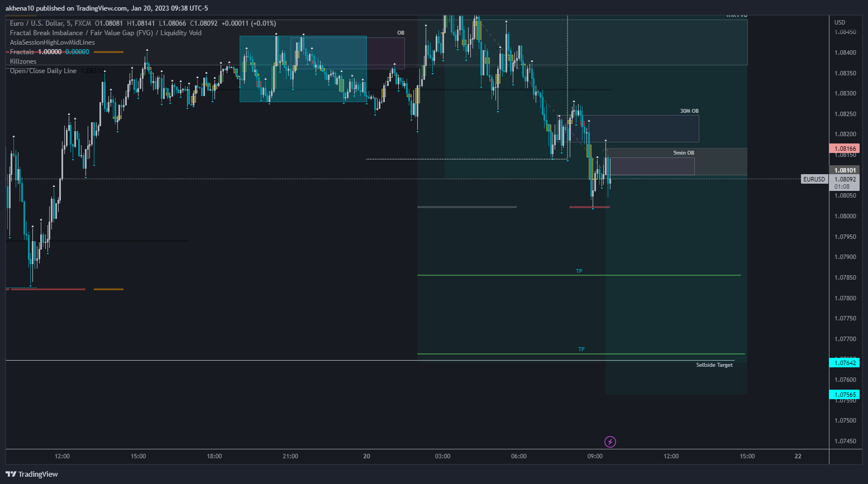Click the 1.08200 price axis value

tap(845, 134)
